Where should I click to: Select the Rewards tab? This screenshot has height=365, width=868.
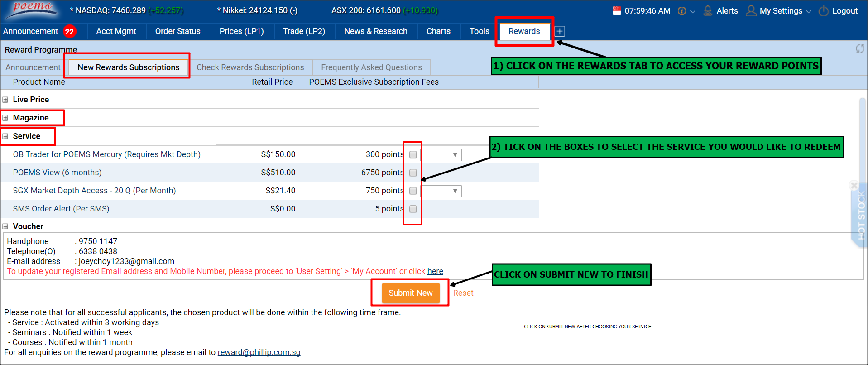click(524, 31)
